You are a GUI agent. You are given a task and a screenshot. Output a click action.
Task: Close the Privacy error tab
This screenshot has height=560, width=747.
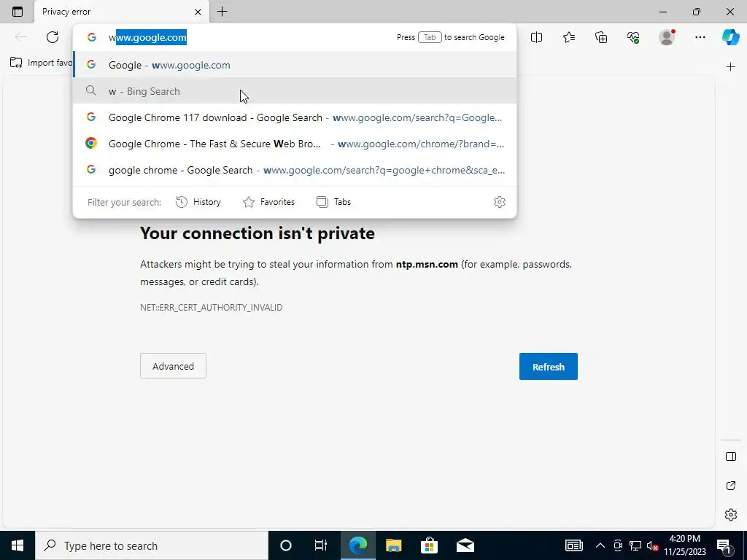coord(198,12)
